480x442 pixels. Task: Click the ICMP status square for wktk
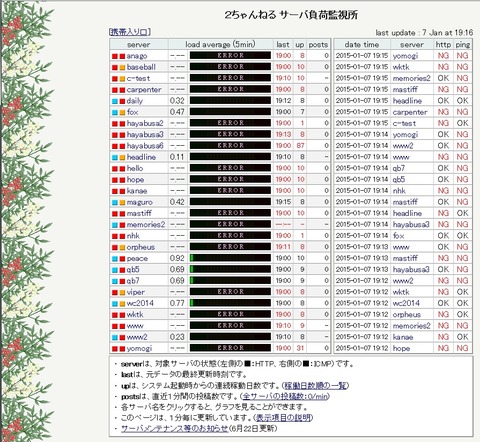[122, 315]
